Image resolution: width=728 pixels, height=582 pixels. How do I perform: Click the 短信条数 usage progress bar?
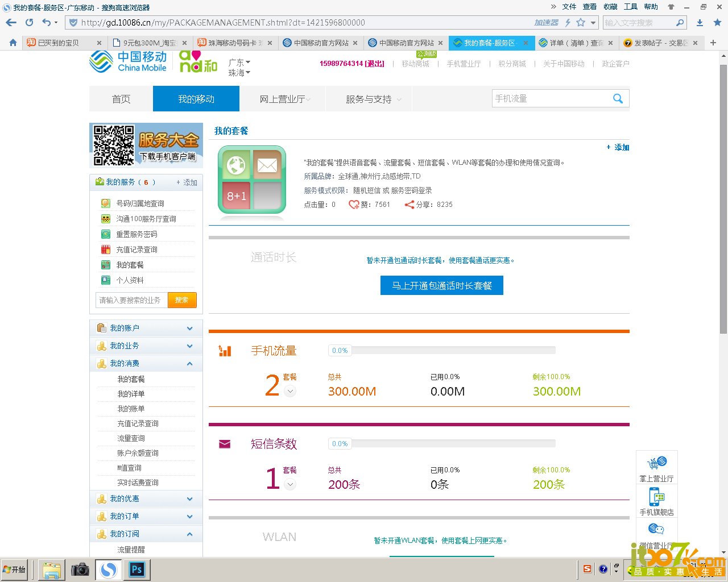[x=442, y=444]
